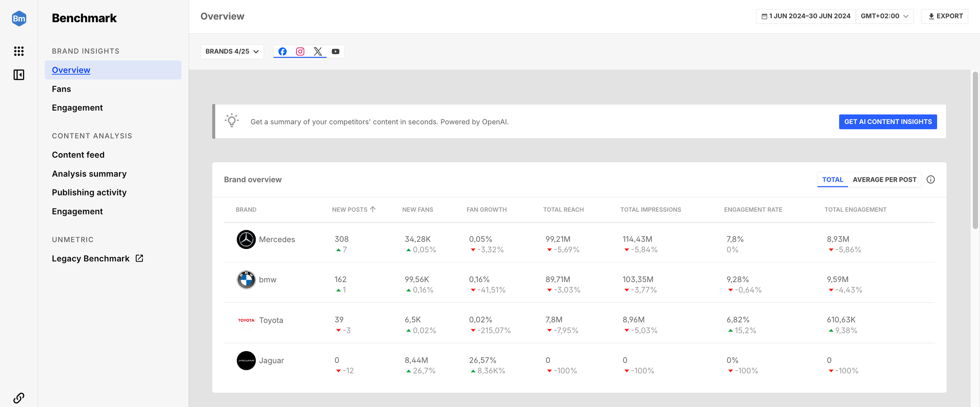This screenshot has height=407, width=980.
Task: Toggle the Facebook network filter
Action: (282, 51)
